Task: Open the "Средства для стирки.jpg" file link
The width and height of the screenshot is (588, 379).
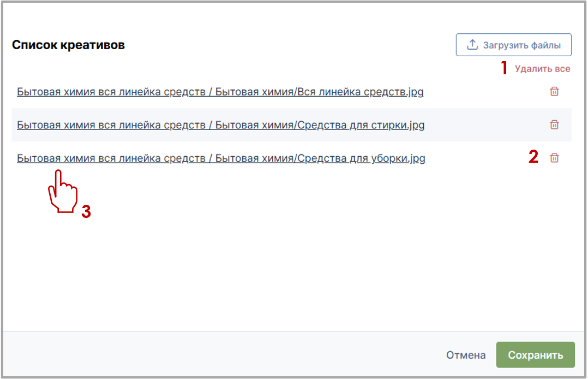Action: tap(220, 125)
